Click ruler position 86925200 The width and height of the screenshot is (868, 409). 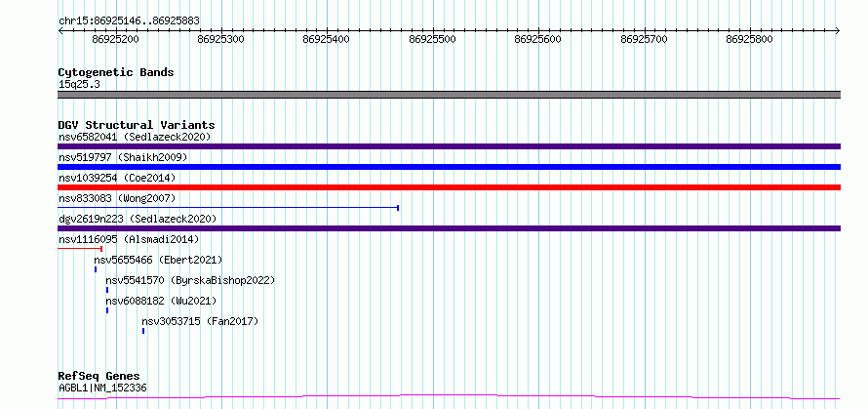click(116, 40)
